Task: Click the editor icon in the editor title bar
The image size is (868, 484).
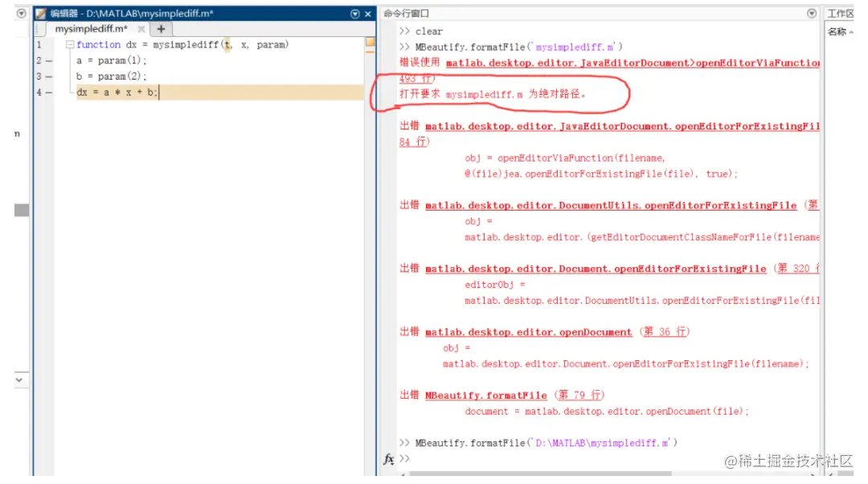Action: pyautogui.click(x=41, y=14)
